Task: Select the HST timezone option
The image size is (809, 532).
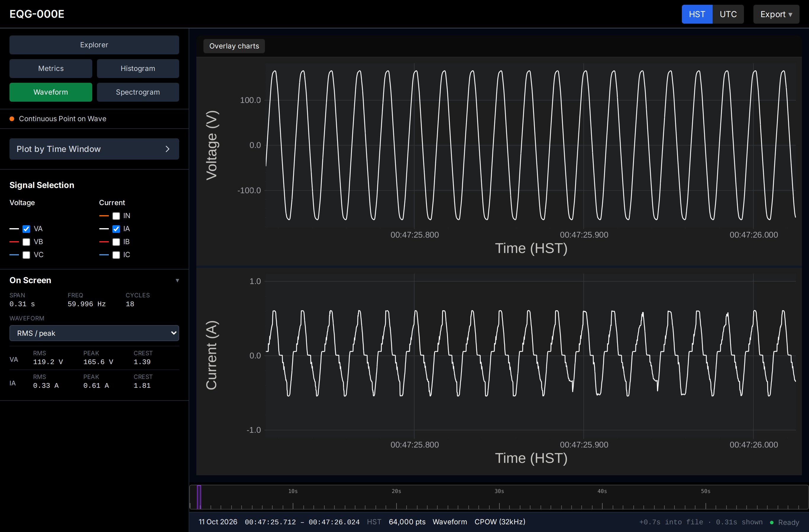Action: point(697,14)
